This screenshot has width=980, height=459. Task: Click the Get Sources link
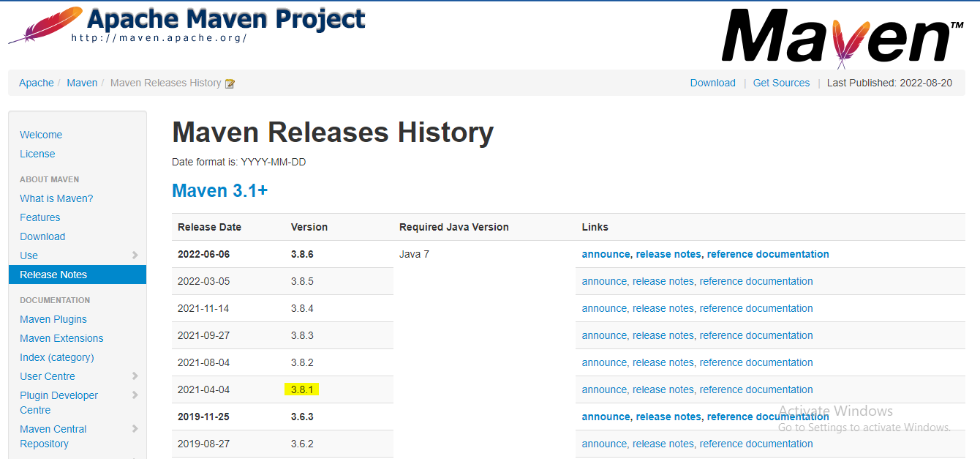point(781,83)
